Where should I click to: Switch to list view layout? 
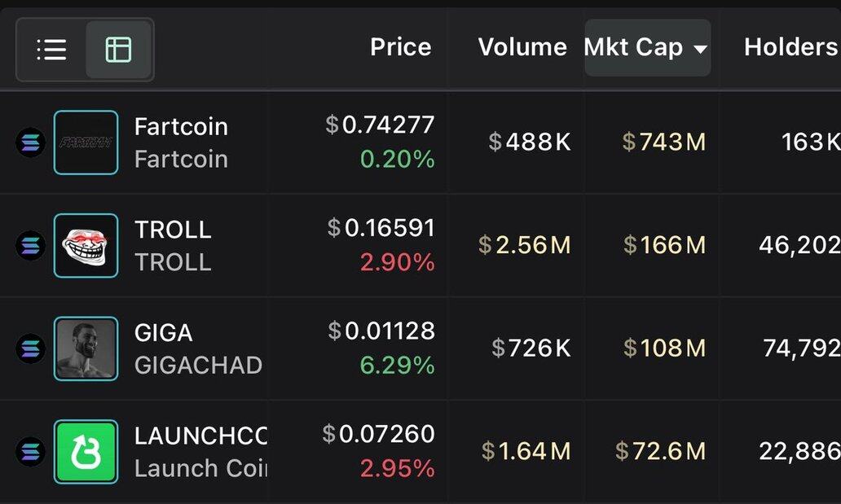[51, 50]
